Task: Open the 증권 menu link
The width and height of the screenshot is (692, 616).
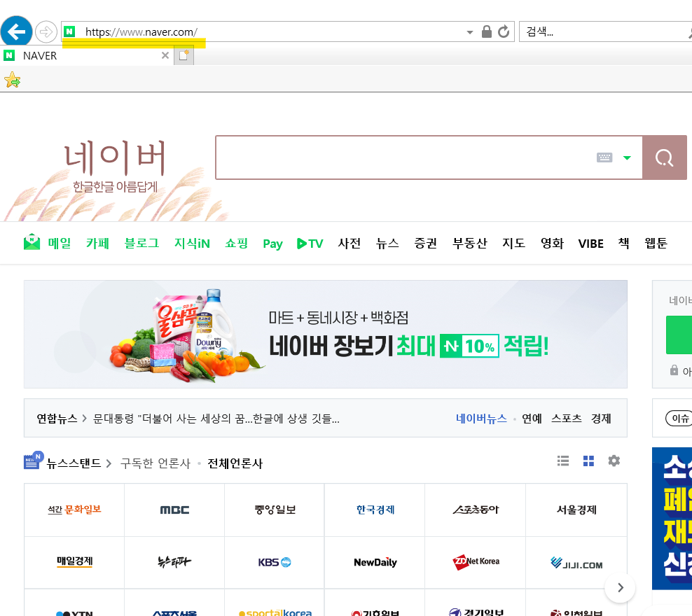Action: tap(425, 243)
